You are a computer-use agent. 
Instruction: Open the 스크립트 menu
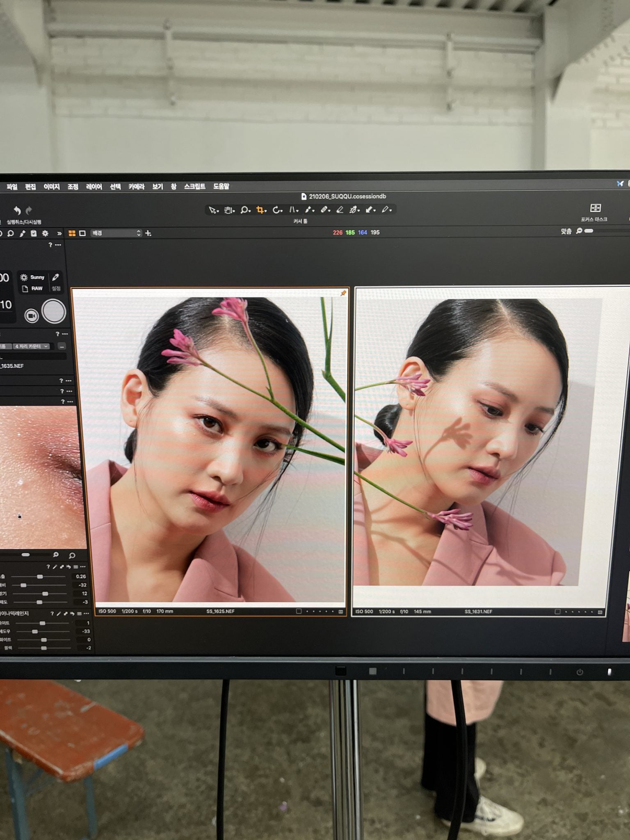pos(195,186)
